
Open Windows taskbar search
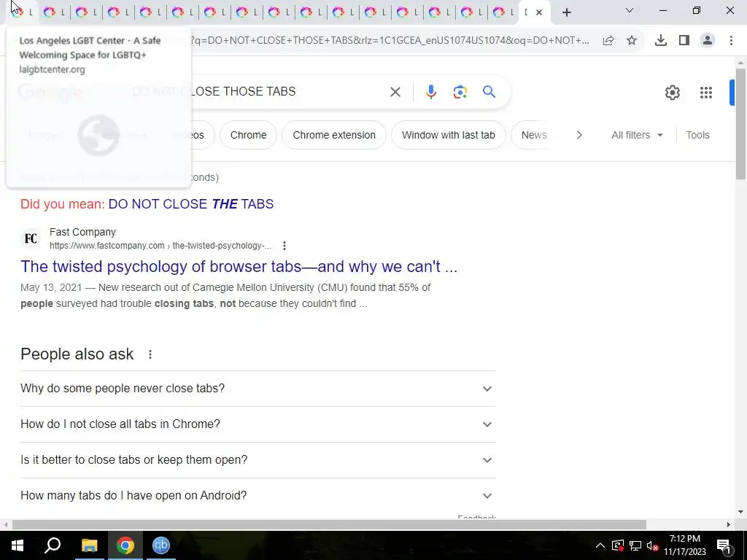point(53,545)
